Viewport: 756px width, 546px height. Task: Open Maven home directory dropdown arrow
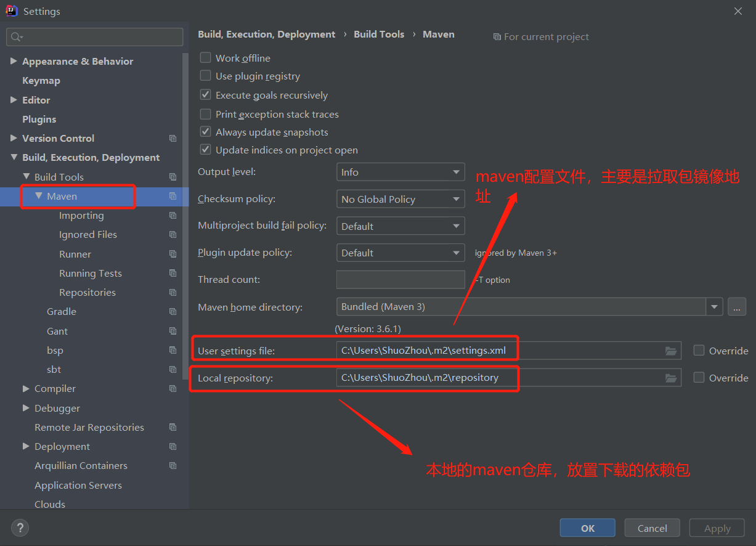pyautogui.click(x=714, y=306)
